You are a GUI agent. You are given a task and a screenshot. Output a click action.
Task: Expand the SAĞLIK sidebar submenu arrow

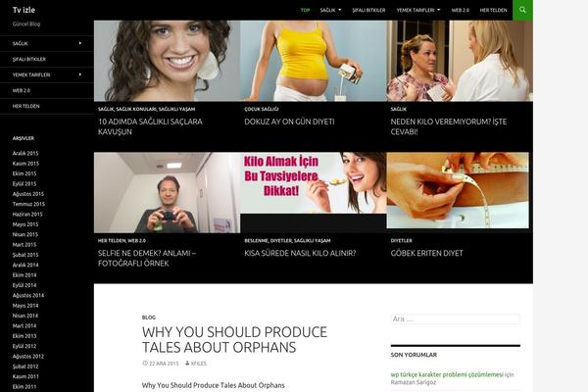80,43
